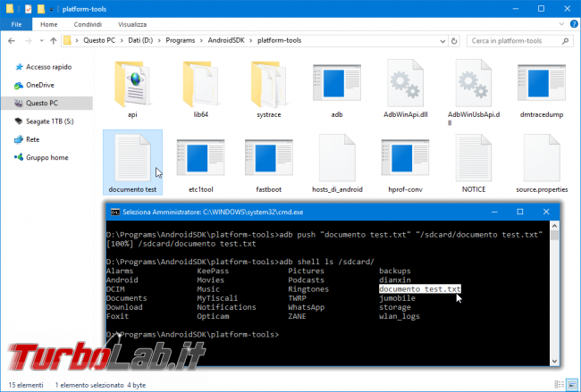Expand the chevron after AndroidSDK in the address bar
This screenshot has width=581, height=392.
coord(251,41)
